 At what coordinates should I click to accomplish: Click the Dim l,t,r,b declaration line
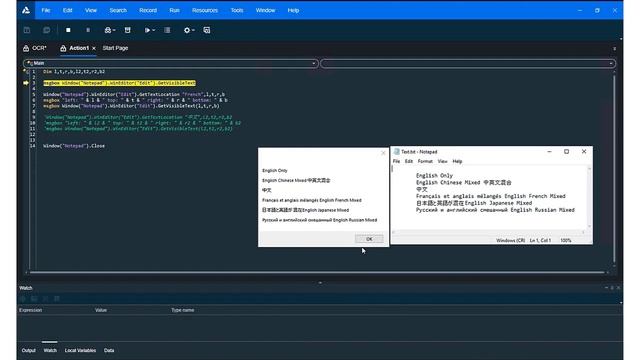point(74,71)
